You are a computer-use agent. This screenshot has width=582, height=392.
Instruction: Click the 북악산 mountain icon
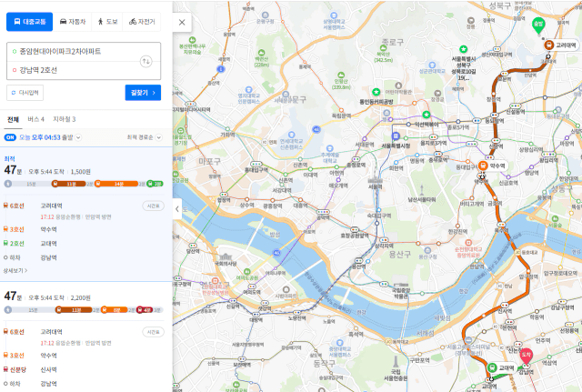coord(384,47)
